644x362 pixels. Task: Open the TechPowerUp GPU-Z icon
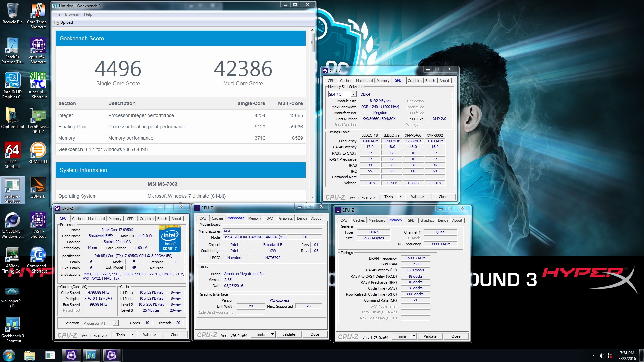click(x=38, y=121)
